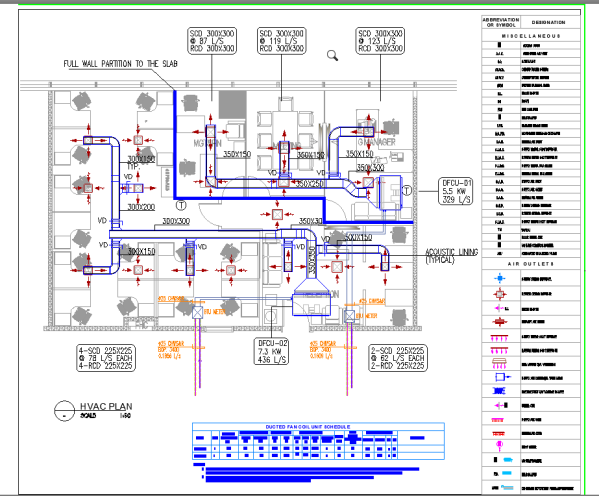Click the section circle marker beside HVAC PLAN
Image resolution: width=599 pixels, height=496 pixels.
(x=64, y=411)
